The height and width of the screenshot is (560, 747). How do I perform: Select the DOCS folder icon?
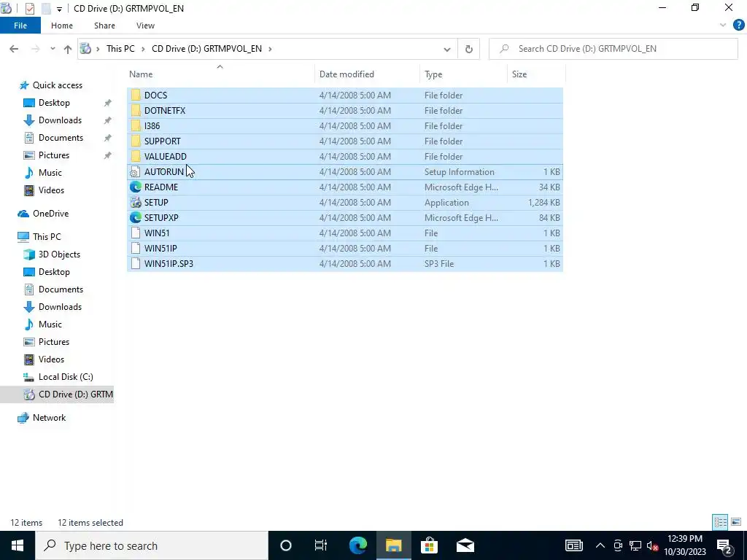136,96
